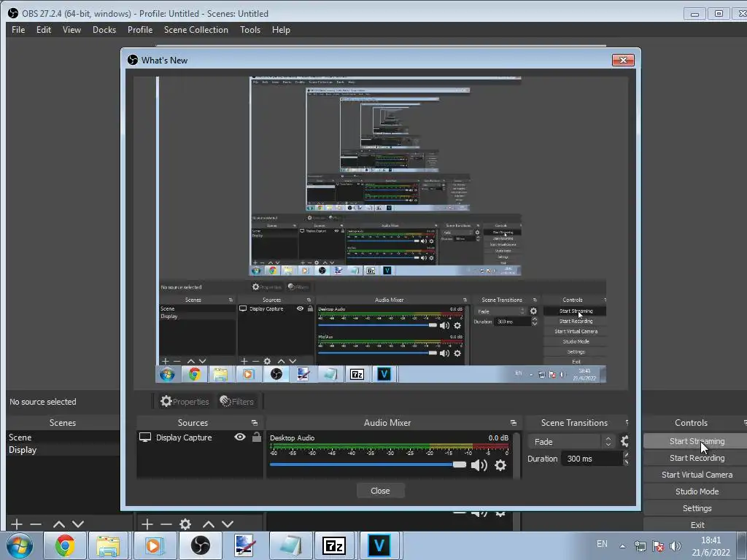Open the File menu
This screenshot has width=747, height=560.
[18, 29]
